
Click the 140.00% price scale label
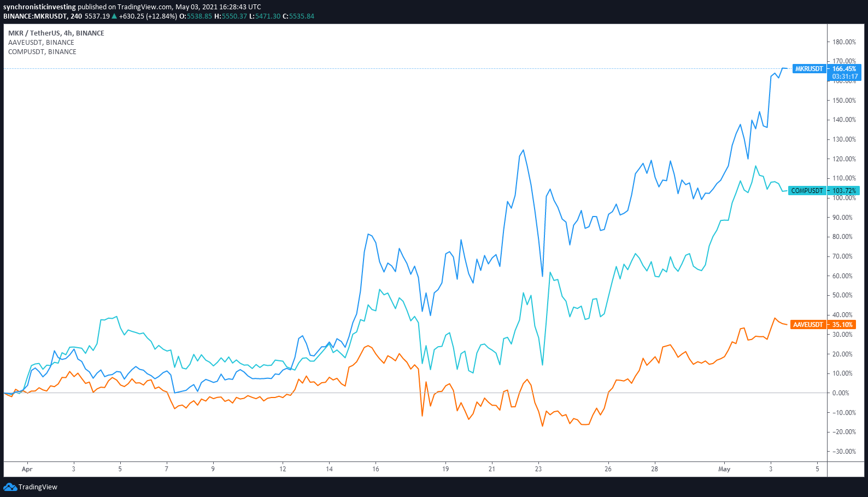(844, 120)
